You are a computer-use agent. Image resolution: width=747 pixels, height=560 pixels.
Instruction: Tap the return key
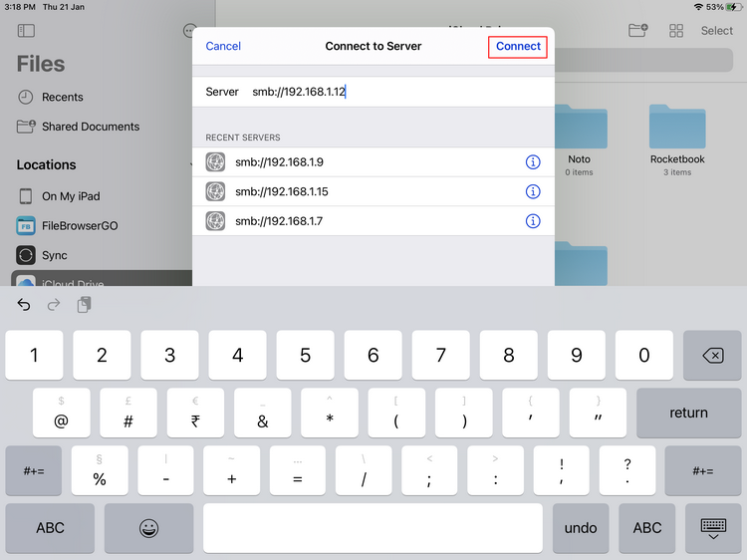click(x=688, y=413)
